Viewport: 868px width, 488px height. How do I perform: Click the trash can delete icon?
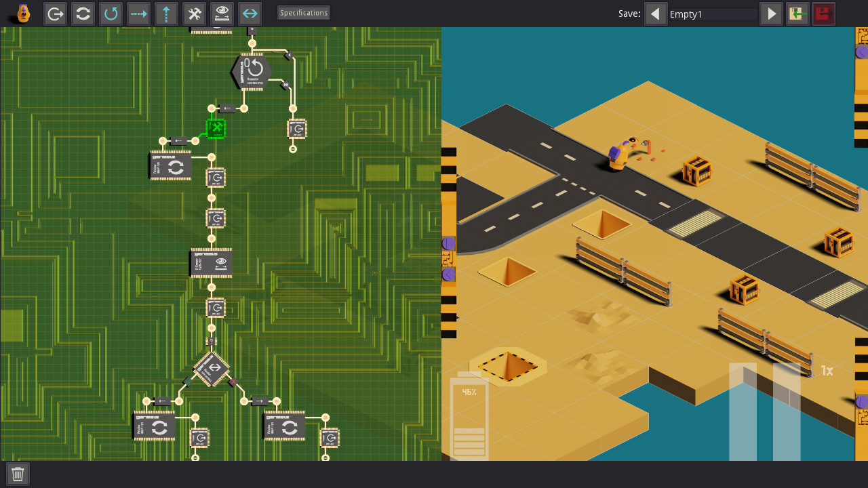coord(18,474)
